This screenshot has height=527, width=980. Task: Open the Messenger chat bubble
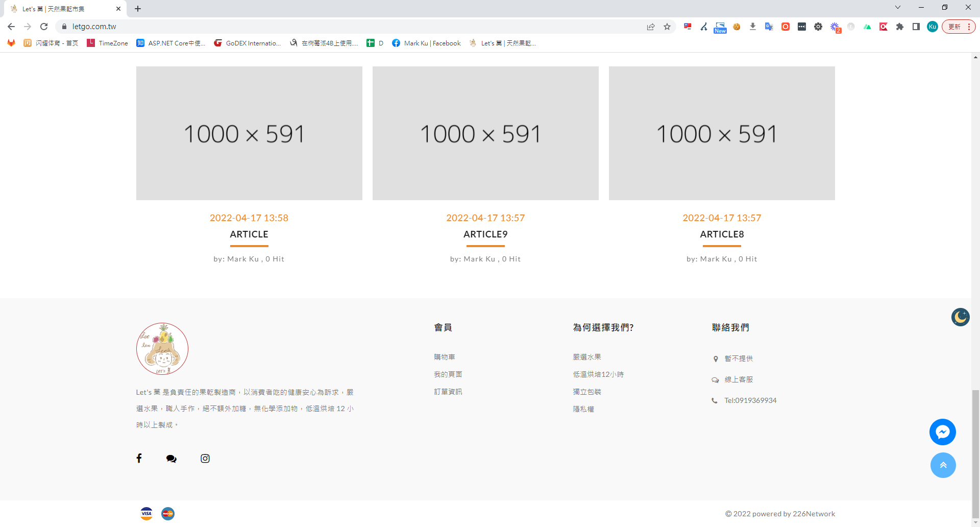click(x=942, y=432)
